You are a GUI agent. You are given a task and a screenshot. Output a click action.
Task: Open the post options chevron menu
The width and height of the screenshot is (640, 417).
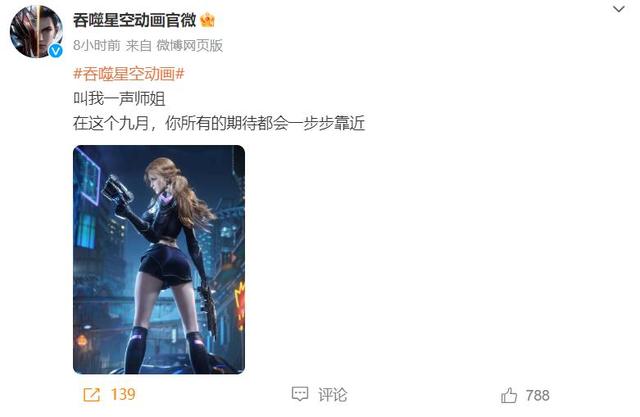point(619,9)
